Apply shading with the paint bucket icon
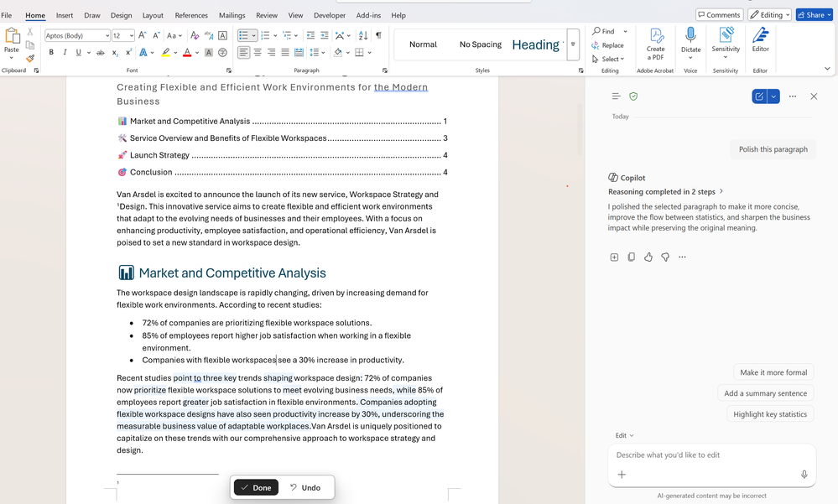Image resolution: width=838 pixels, height=504 pixels. pos(338,52)
